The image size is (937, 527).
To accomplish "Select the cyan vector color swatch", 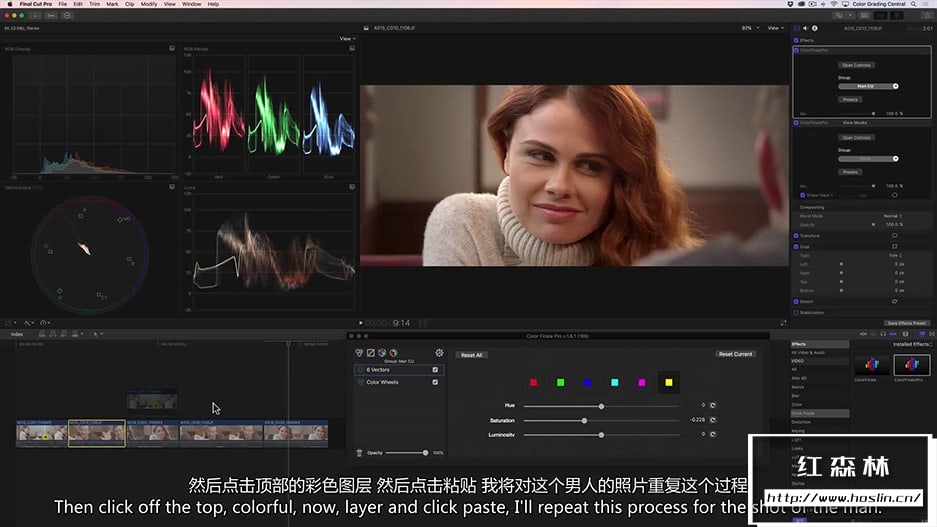I will pos(614,382).
